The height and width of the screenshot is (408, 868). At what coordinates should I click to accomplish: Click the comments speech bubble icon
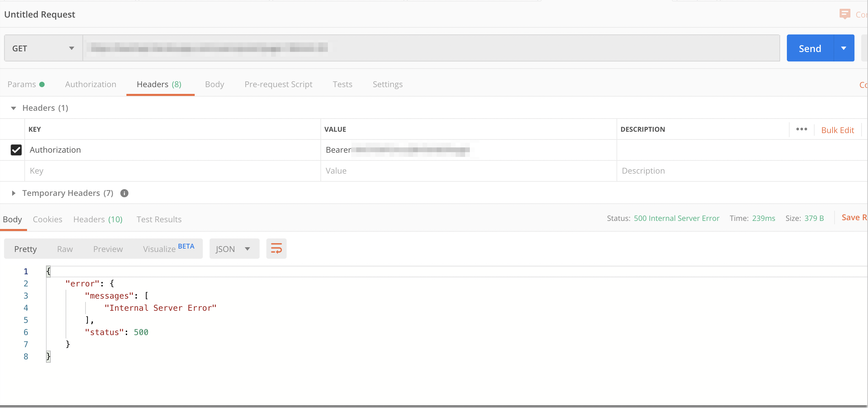(845, 14)
